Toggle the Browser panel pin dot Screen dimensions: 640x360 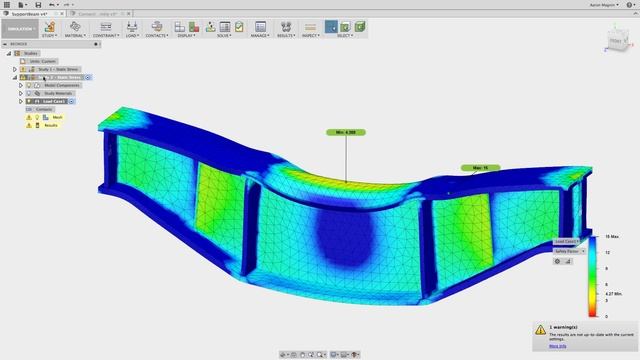click(96, 44)
